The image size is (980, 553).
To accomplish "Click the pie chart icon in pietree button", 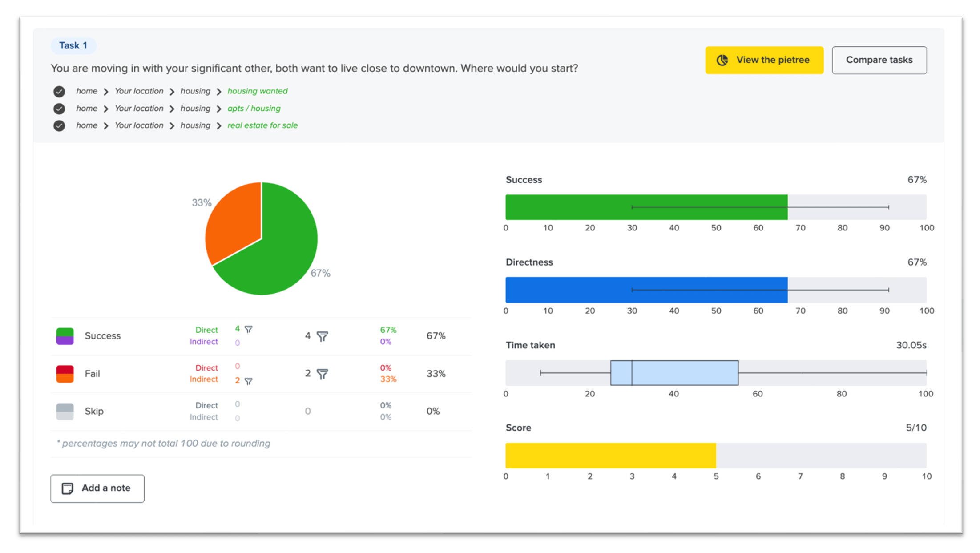I will point(722,60).
